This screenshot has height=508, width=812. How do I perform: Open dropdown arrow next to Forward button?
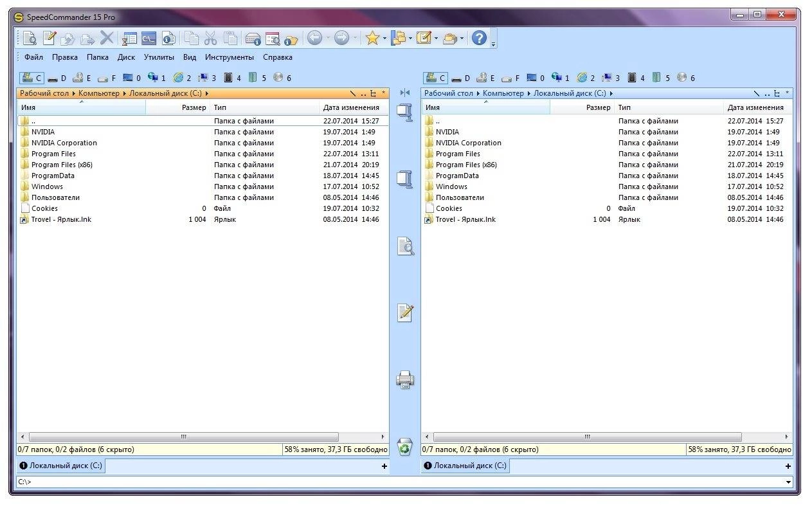coord(354,39)
